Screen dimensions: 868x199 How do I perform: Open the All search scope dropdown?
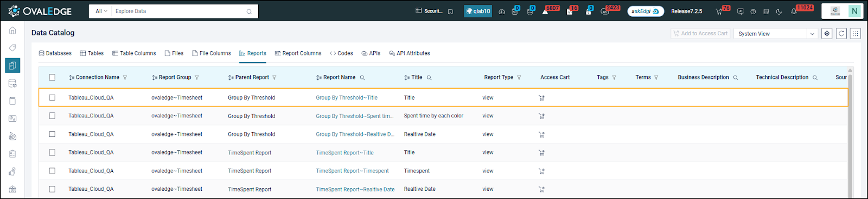101,11
